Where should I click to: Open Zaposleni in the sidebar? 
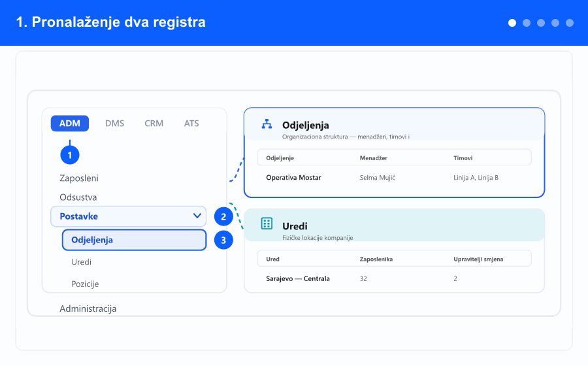pos(79,178)
